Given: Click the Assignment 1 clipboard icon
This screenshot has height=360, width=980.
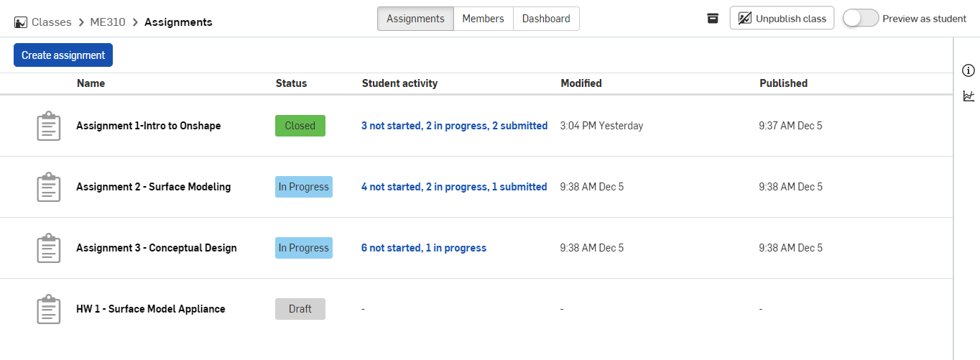Looking at the screenshot, I should click(47, 126).
